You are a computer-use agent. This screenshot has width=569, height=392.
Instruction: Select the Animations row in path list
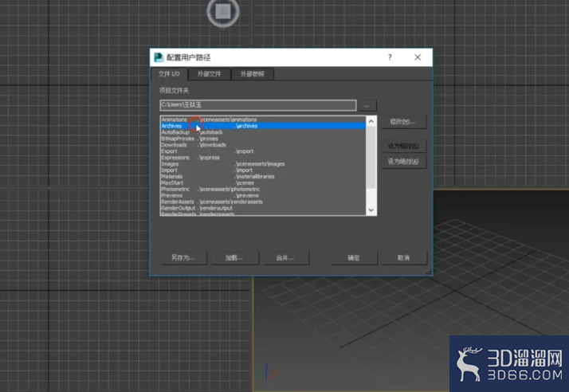[x=263, y=120]
